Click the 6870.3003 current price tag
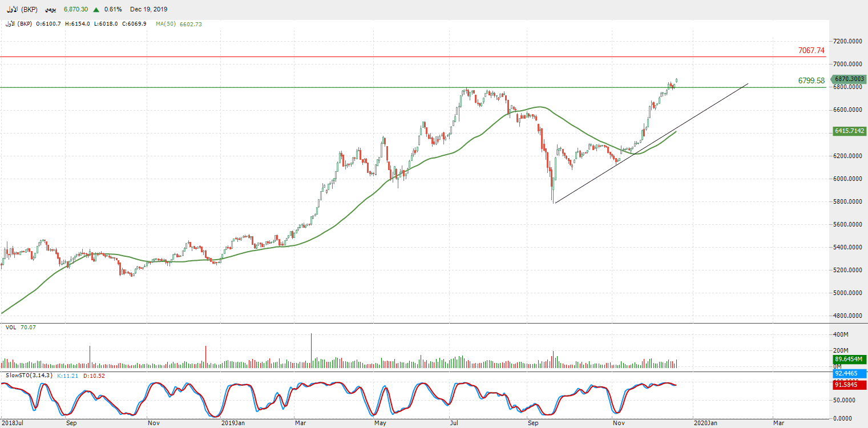 [848, 79]
